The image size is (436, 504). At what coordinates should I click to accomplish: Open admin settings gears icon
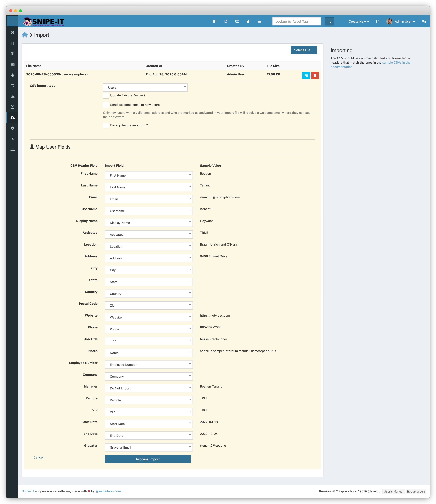click(424, 21)
